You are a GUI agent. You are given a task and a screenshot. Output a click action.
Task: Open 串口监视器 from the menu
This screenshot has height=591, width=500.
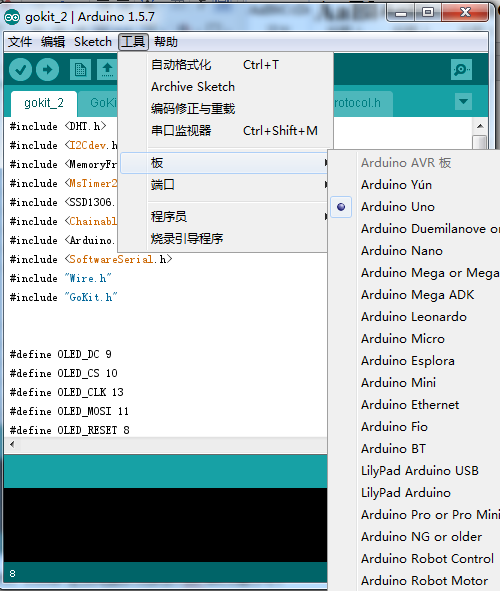point(225,131)
